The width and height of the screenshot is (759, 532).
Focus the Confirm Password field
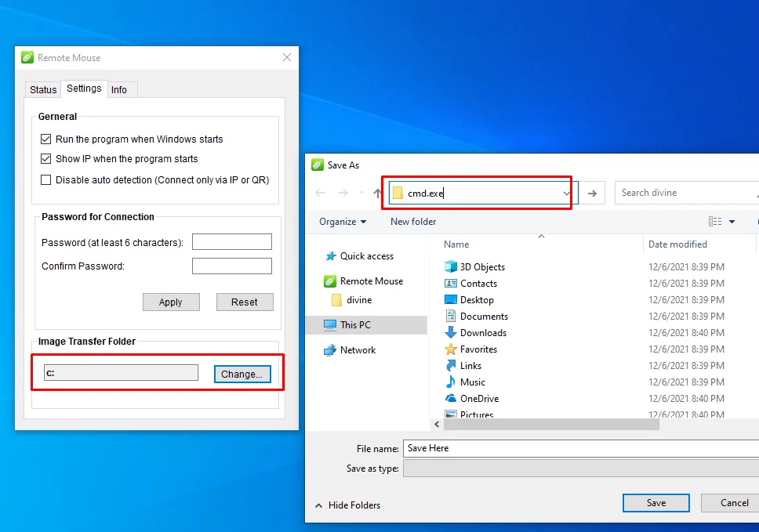[x=232, y=266]
